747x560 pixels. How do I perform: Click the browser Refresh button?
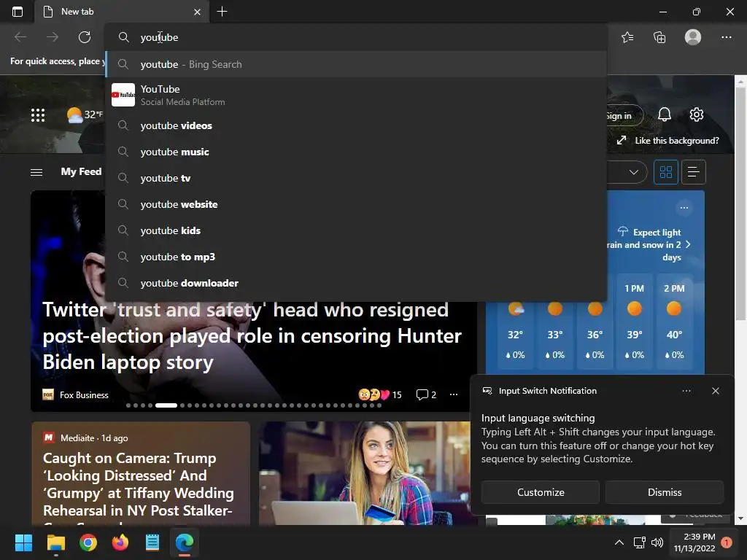point(85,37)
